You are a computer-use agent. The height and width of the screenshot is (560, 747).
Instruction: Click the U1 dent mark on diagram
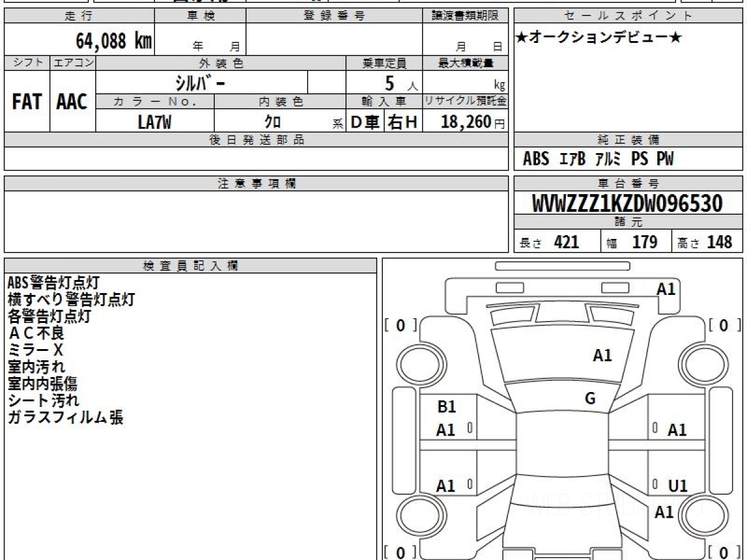point(677,486)
